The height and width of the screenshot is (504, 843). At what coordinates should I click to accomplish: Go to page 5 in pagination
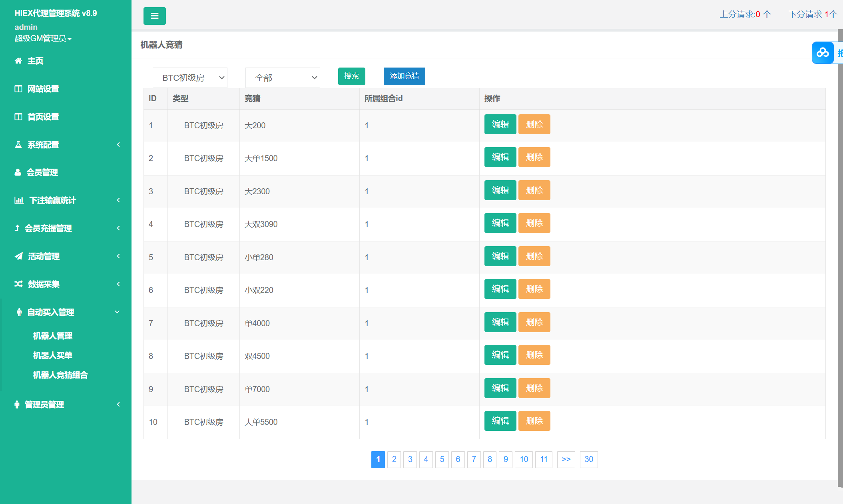[x=442, y=459]
